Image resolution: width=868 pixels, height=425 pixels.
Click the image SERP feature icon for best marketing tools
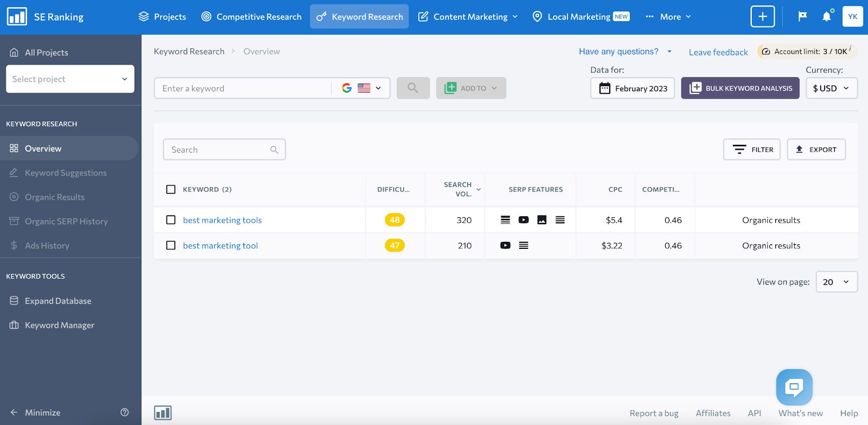pyautogui.click(x=541, y=220)
